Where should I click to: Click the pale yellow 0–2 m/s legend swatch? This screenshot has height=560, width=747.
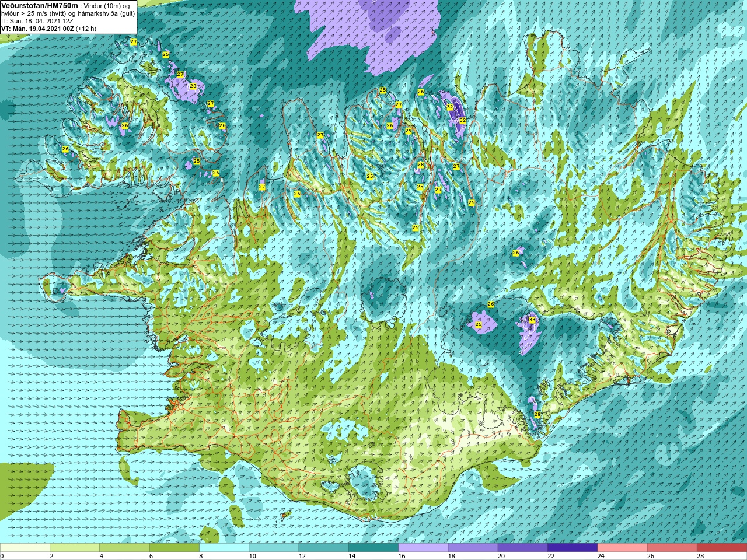(25, 548)
